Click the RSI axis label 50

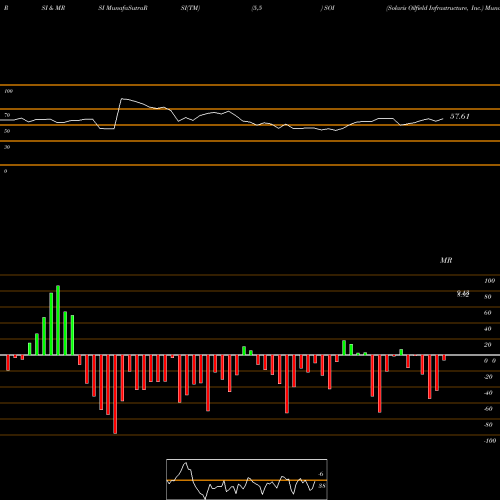click(7, 131)
